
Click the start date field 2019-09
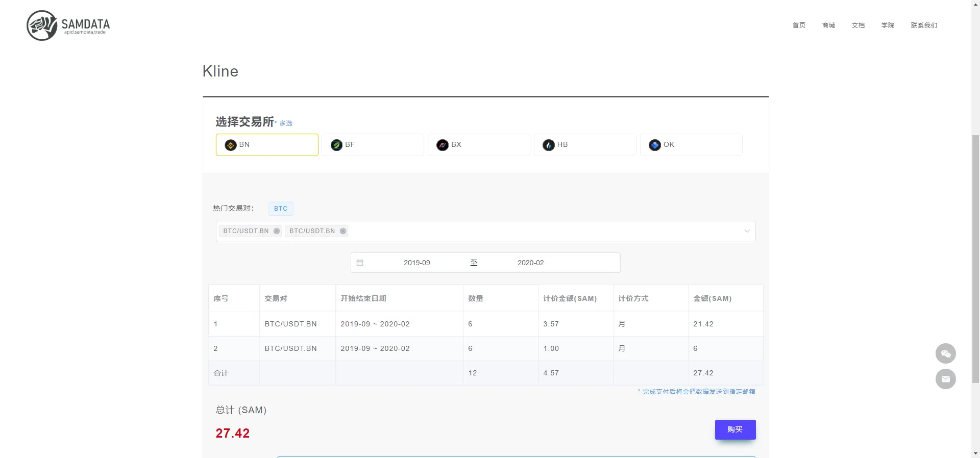pyautogui.click(x=417, y=263)
